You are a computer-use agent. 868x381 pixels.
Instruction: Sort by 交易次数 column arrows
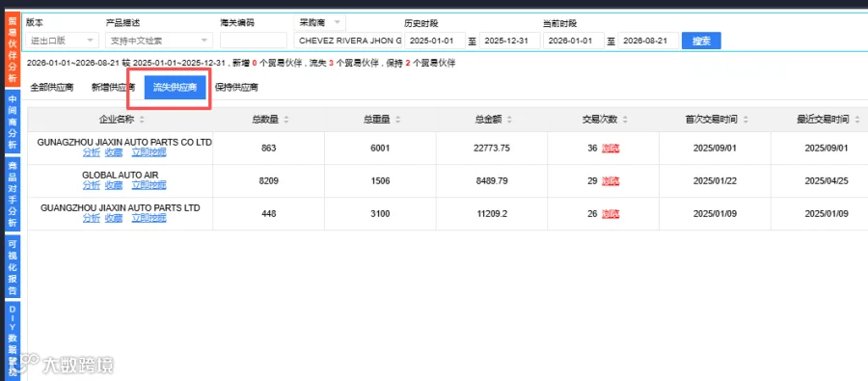point(625,120)
